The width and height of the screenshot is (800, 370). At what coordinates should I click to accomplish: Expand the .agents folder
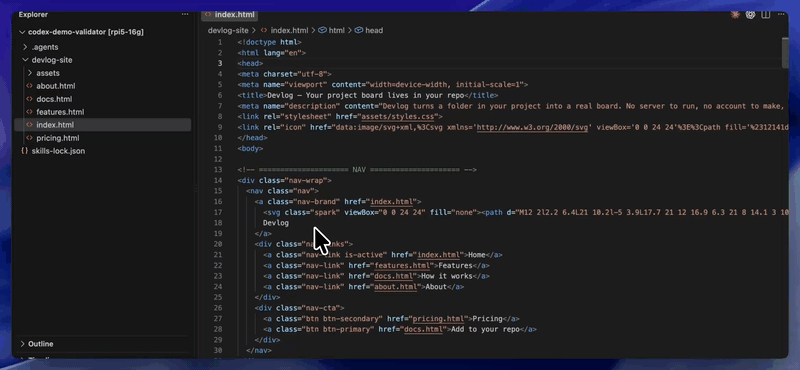25,47
